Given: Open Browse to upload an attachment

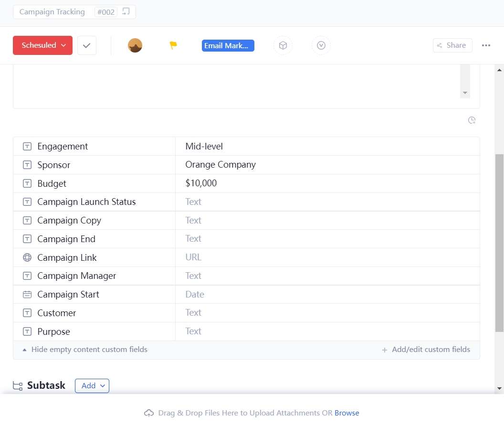Looking at the screenshot, I should point(347,413).
